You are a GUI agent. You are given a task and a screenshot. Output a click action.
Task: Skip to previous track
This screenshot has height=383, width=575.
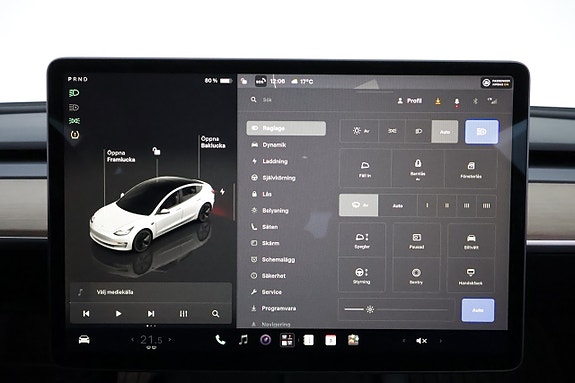[86, 314]
